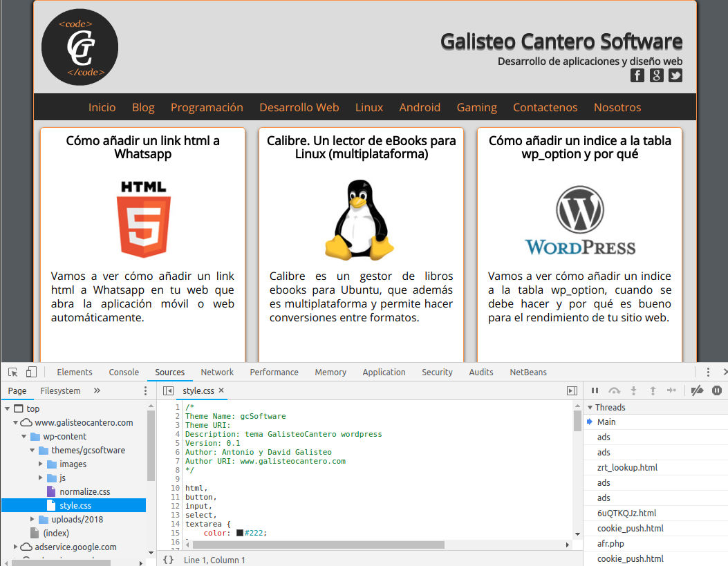
Task: Open the Nosotros menu link
Action: pos(617,107)
